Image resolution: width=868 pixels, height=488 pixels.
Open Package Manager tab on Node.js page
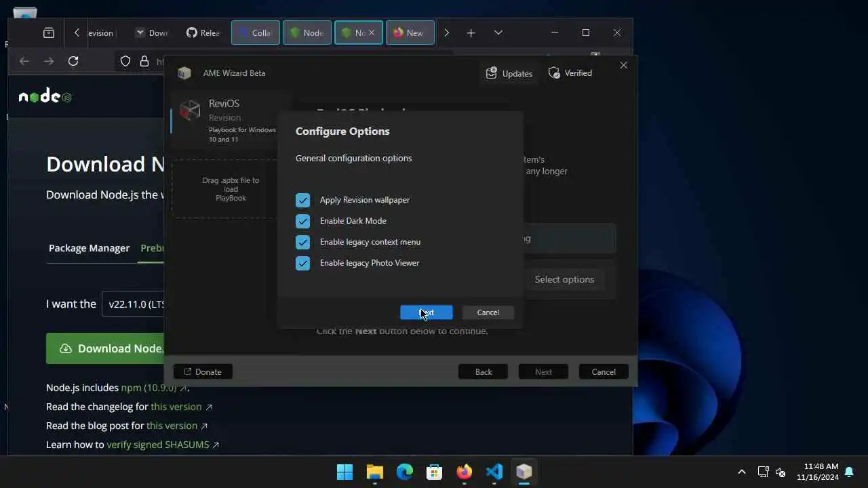(89, 248)
